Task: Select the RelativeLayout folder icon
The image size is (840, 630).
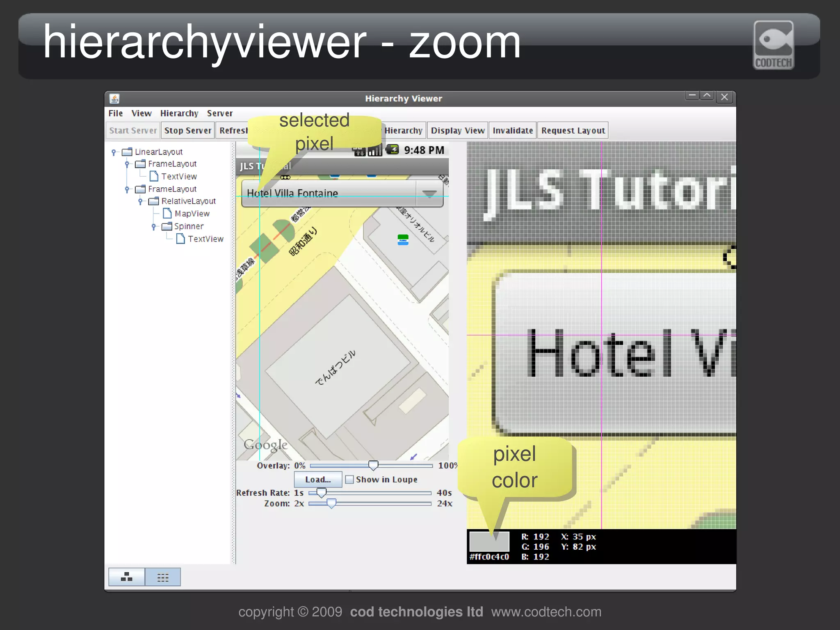Action: [153, 201]
